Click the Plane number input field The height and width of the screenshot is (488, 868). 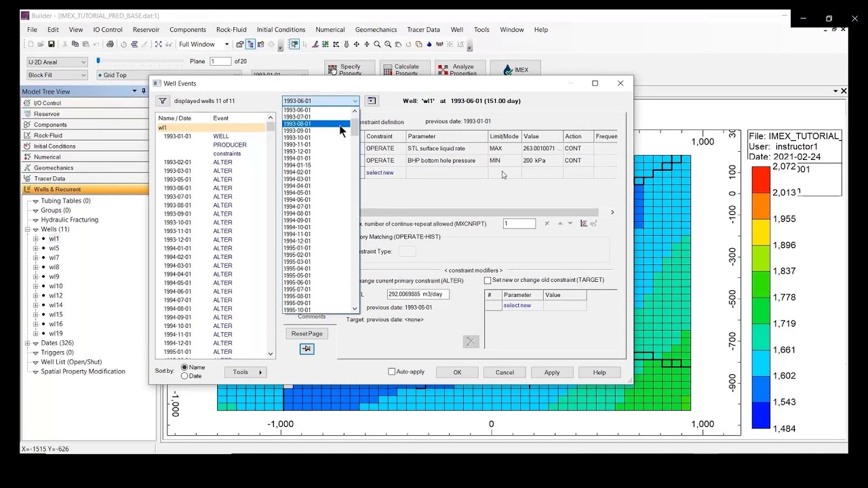tap(220, 61)
